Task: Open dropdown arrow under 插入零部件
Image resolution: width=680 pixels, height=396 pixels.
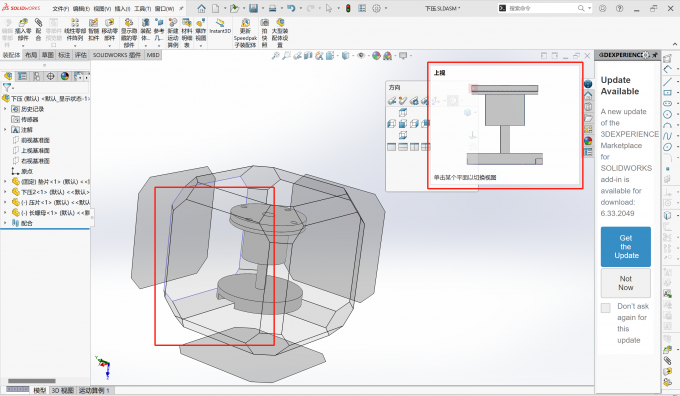Action: coord(23,45)
